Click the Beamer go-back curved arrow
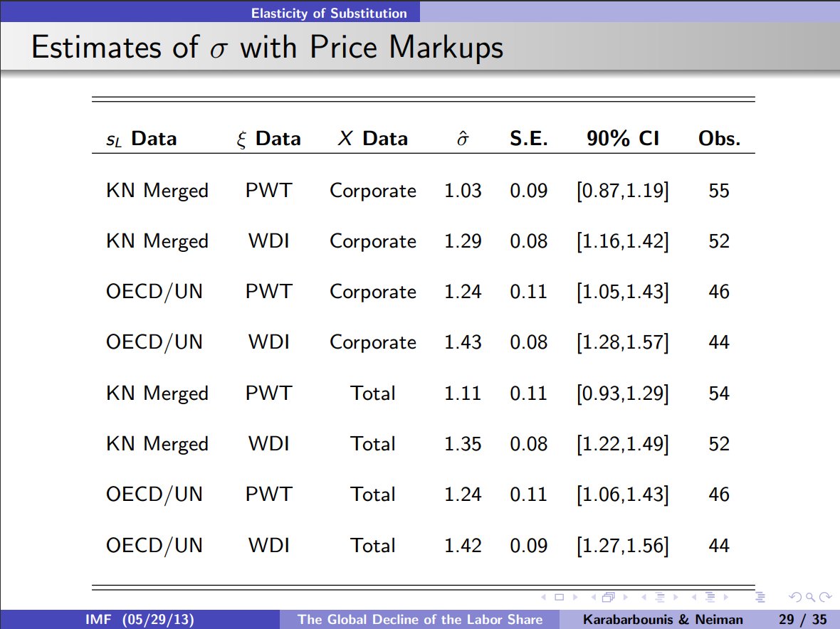 pos(796,598)
